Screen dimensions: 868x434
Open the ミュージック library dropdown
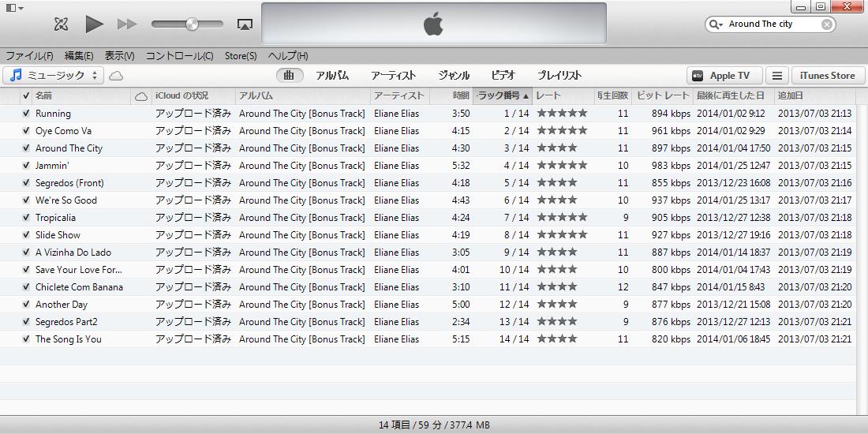point(53,76)
